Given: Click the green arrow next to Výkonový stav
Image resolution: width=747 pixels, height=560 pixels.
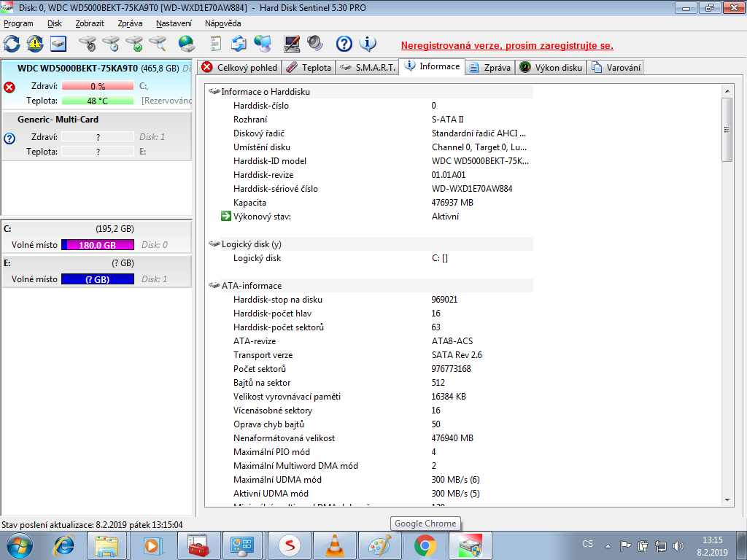Looking at the screenshot, I should [x=226, y=216].
